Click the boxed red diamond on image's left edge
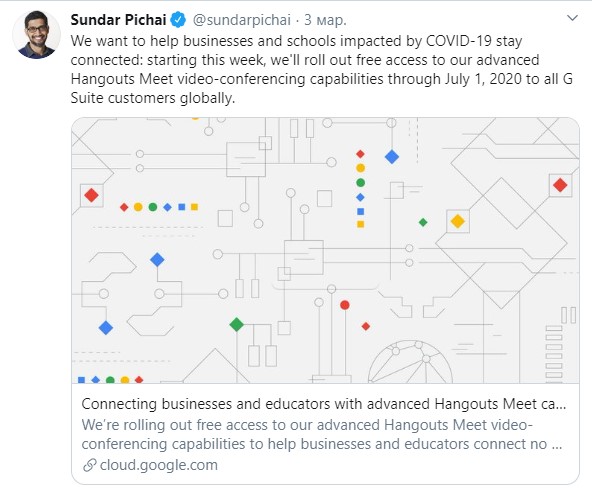This screenshot has width=592, height=495. coord(91,196)
